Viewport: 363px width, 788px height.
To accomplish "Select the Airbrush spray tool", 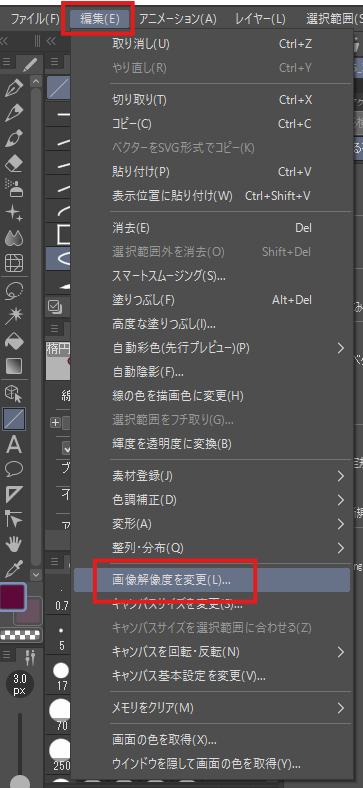I will click(x=14, y=187).
